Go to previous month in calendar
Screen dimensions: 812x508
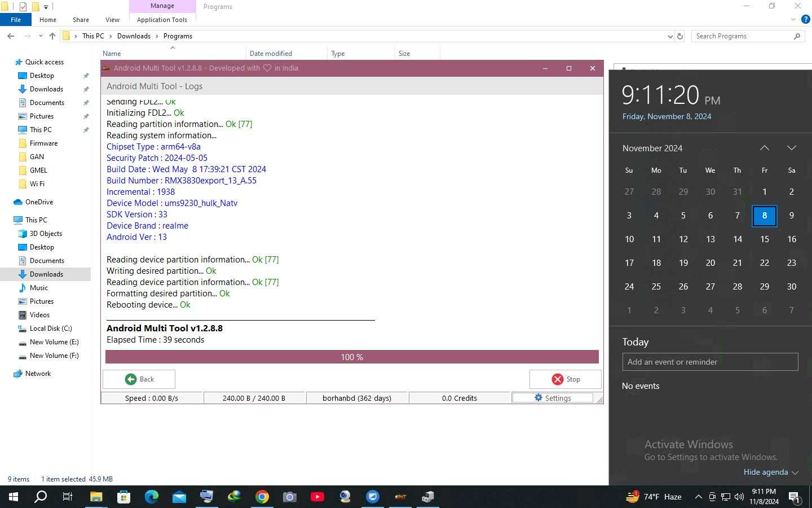click(765, 148)
